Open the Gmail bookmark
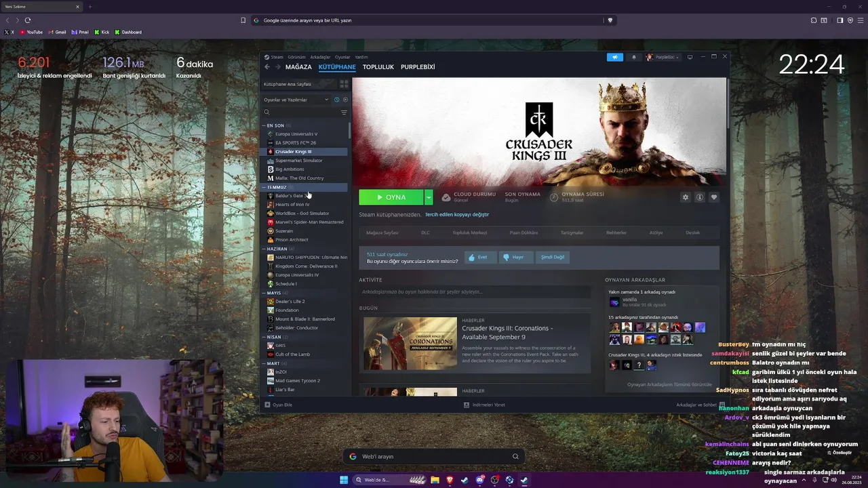The height and width of the screenshot is (488, 868). pyautogui.click(x=57, y=32)
